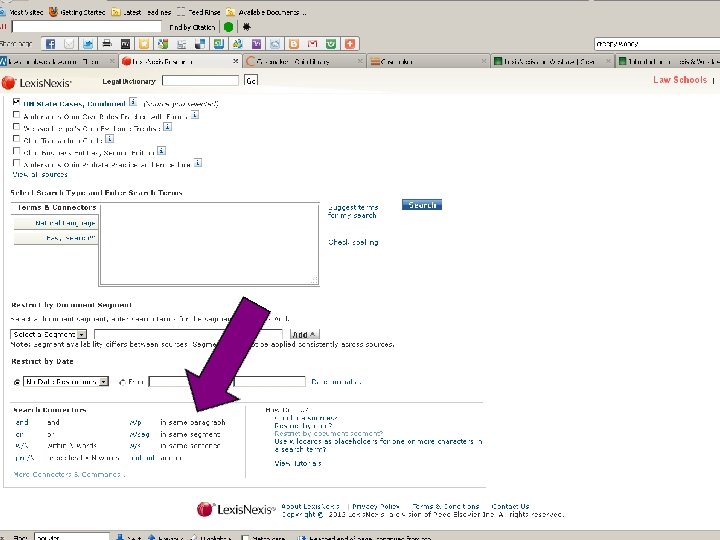Click the orange plus more-sharing icon
720x540 pixels.
(349, 44)
